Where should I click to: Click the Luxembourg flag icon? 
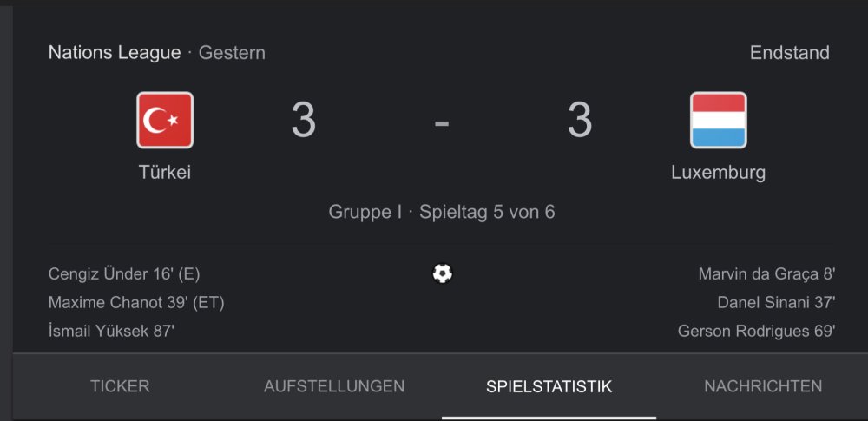click(718, 120)
